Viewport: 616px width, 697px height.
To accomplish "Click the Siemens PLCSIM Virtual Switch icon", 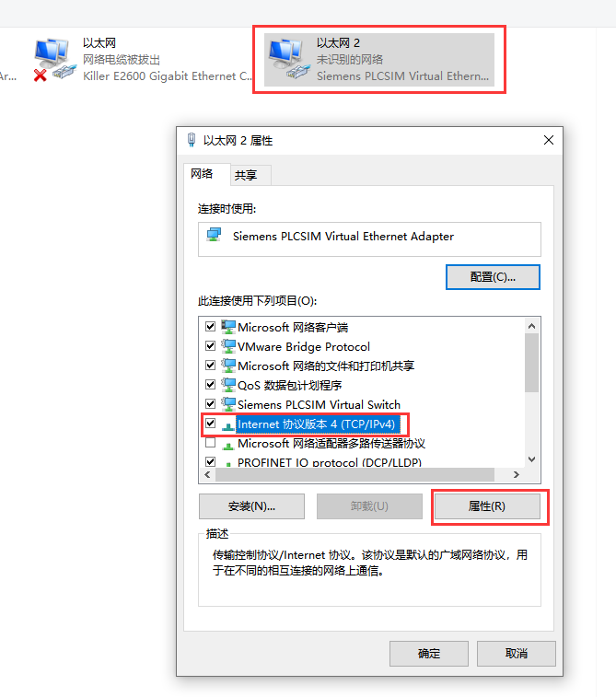I will pyautogui.click(x=228, y=404).
